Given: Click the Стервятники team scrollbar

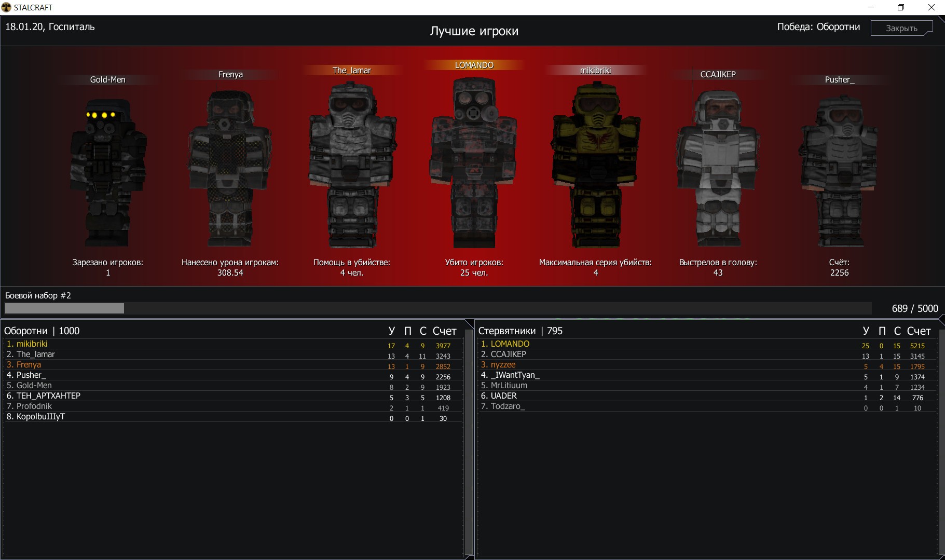Looking at the screenshot, I should point(941,441).
